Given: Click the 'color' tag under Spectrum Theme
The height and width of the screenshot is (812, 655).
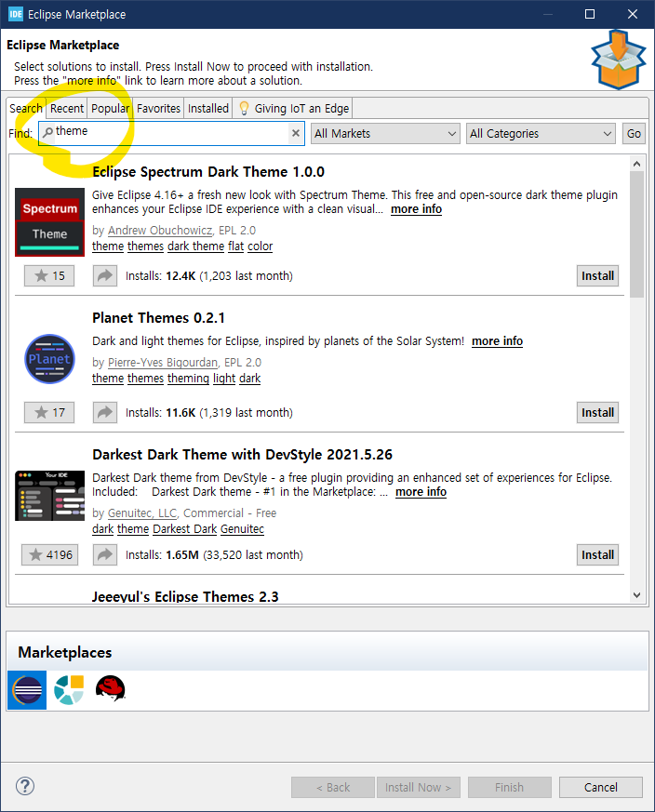Looking at the screenshot, I should tap(261, 246).
